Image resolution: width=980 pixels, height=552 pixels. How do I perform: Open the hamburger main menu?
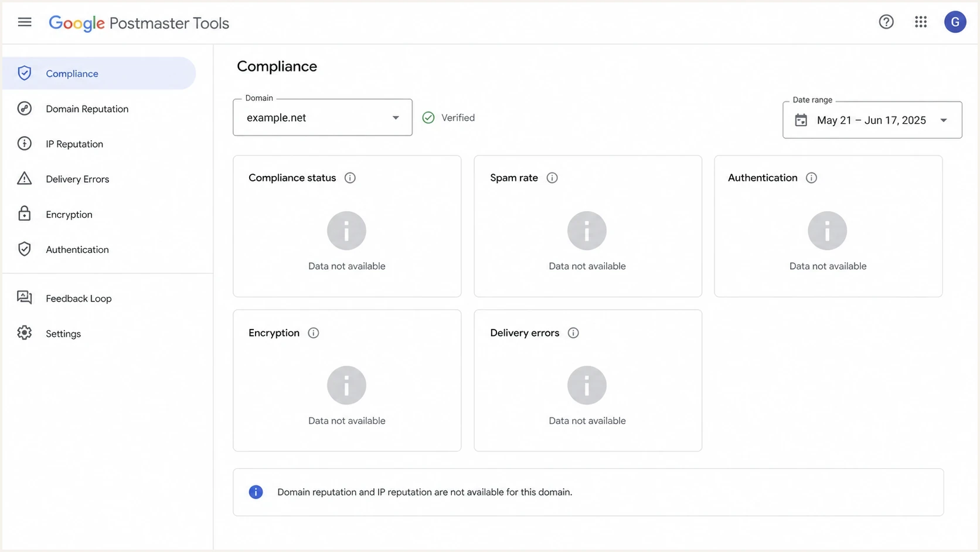point(25,22)
